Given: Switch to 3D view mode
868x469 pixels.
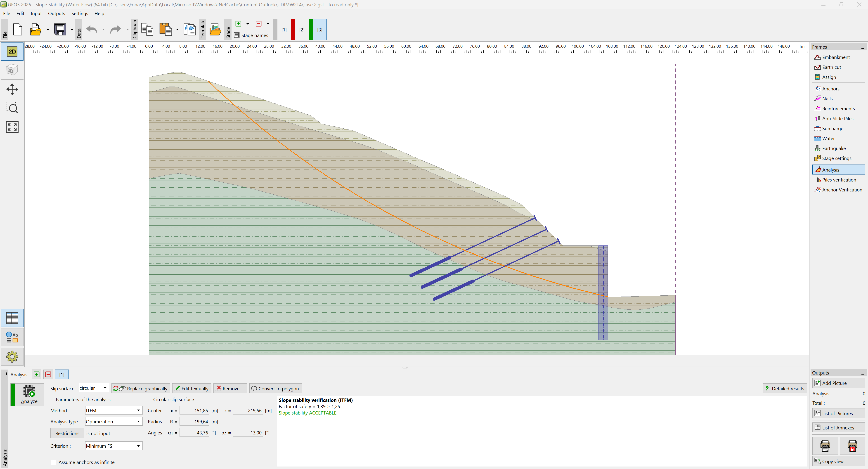Looking at the screenshot, I should 12,70.
